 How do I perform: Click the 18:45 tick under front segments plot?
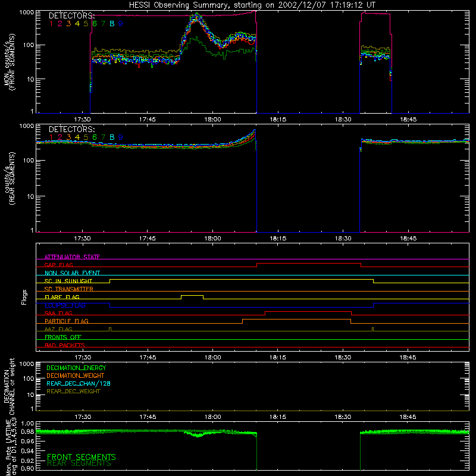coord(408,120)
